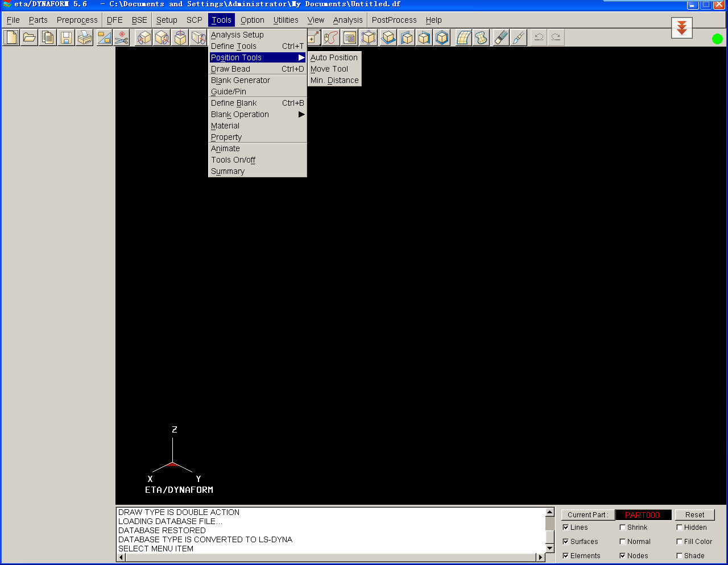Click the cube top view icon

tap(388, 38)
